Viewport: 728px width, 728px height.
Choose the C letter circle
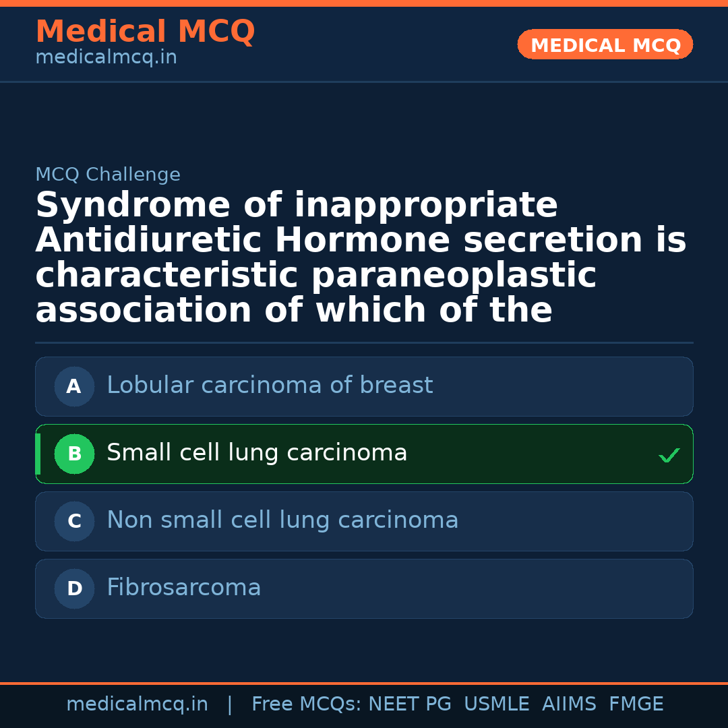click(74, 522)
